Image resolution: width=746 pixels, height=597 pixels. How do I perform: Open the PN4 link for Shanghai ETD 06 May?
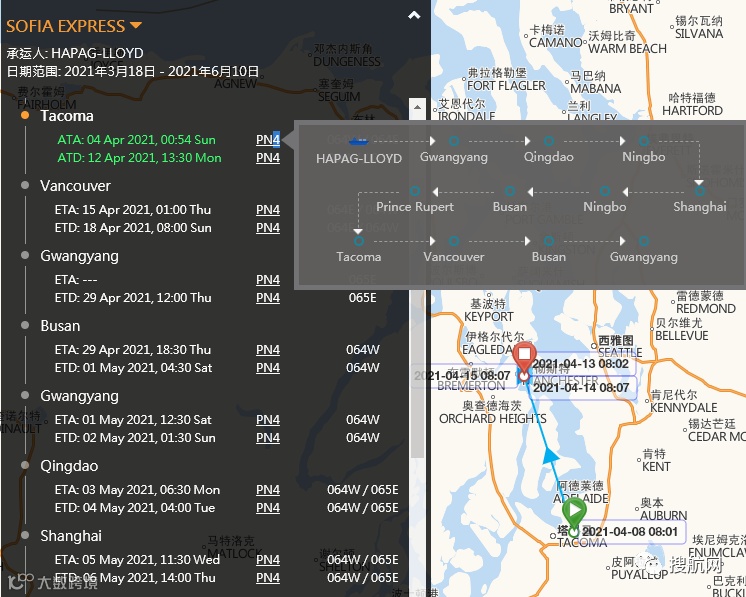[x=268, y=577]
